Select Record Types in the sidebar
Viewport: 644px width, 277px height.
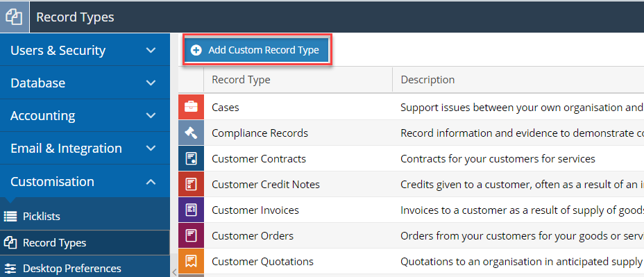[x=85, y=242]
